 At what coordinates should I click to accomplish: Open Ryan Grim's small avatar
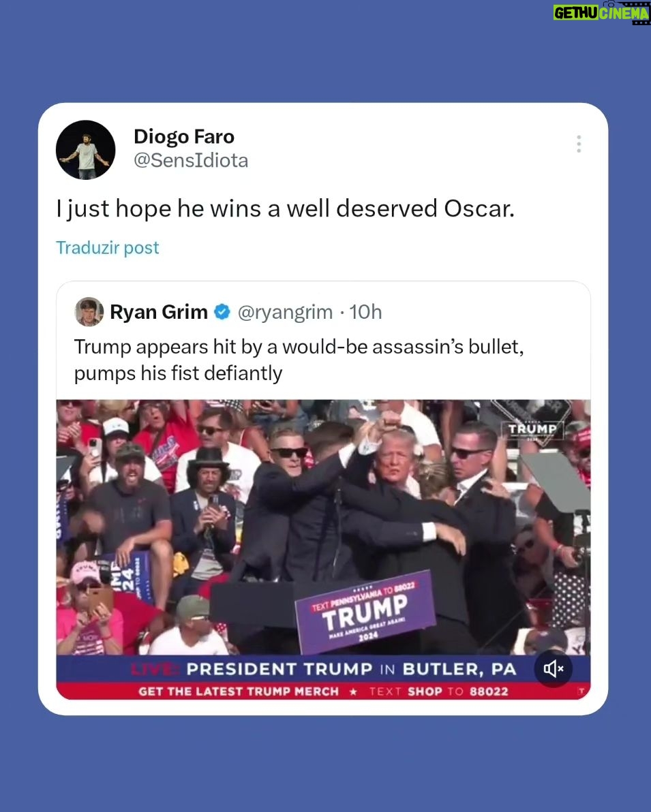click(x=89, y=312)
